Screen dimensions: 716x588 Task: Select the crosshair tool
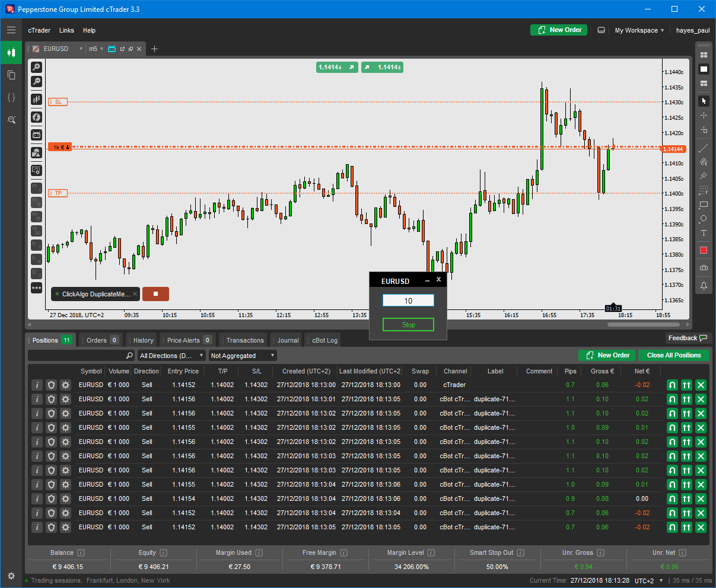click(704, 116)
